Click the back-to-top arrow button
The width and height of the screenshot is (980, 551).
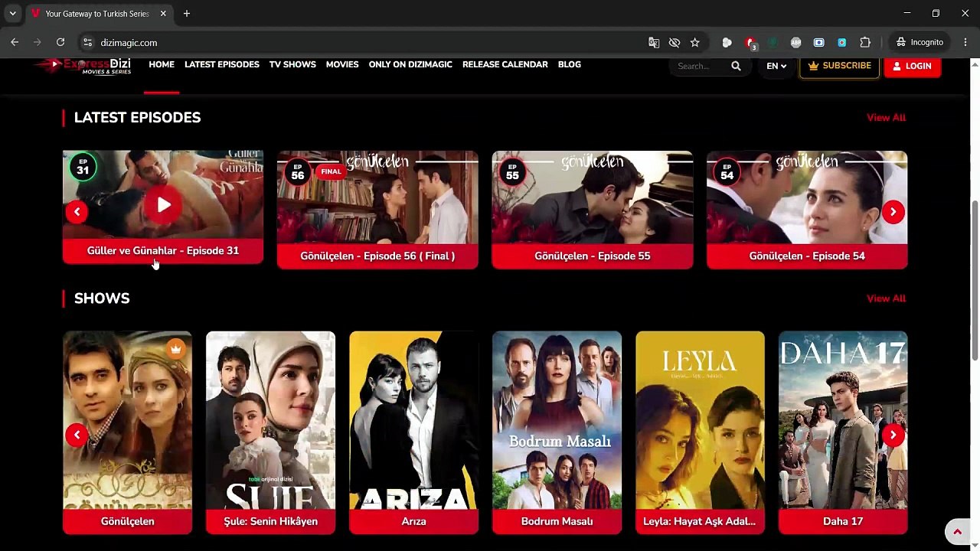[957, 532]
